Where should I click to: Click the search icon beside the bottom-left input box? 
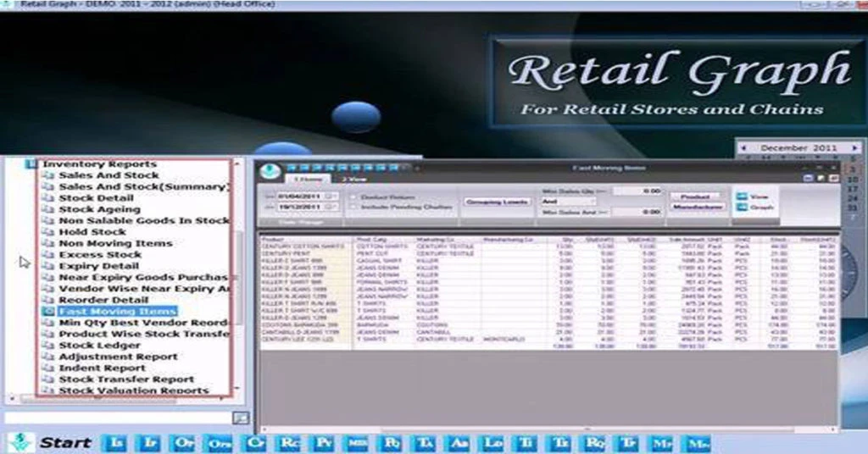click(x=241, y=418)
